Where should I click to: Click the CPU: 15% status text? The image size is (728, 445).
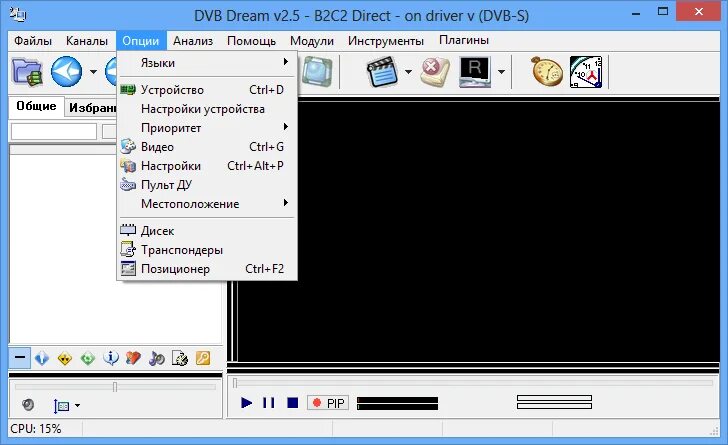[36, 429]
